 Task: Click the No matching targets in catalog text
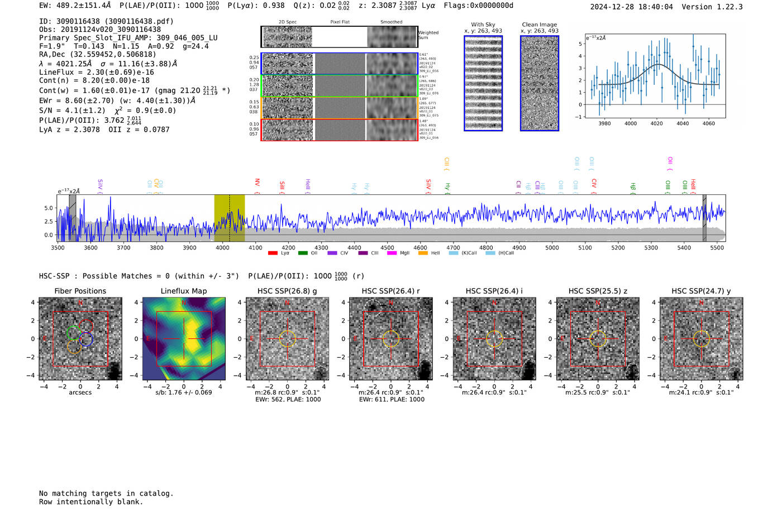point(106,493)
